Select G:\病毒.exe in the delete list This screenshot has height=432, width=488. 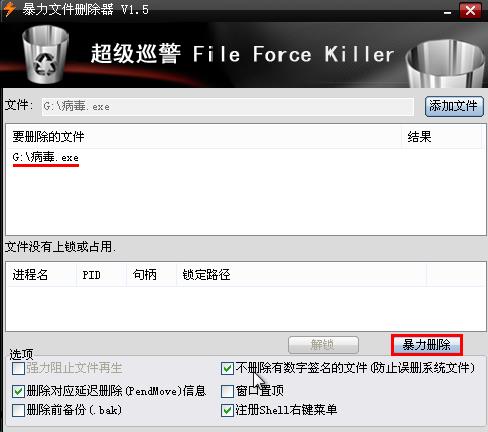(46, 157)
